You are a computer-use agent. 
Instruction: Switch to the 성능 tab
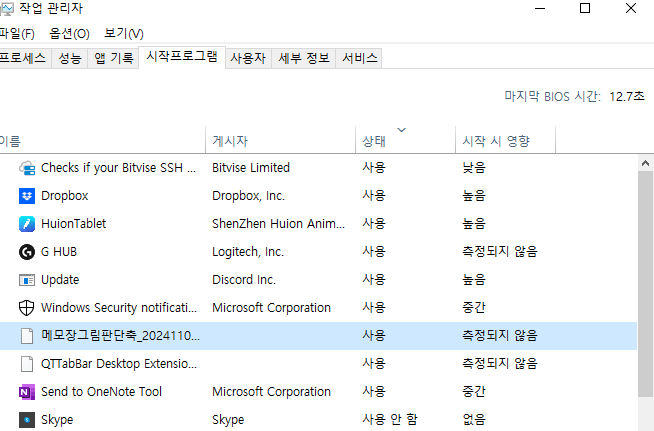tap(70, 58)
